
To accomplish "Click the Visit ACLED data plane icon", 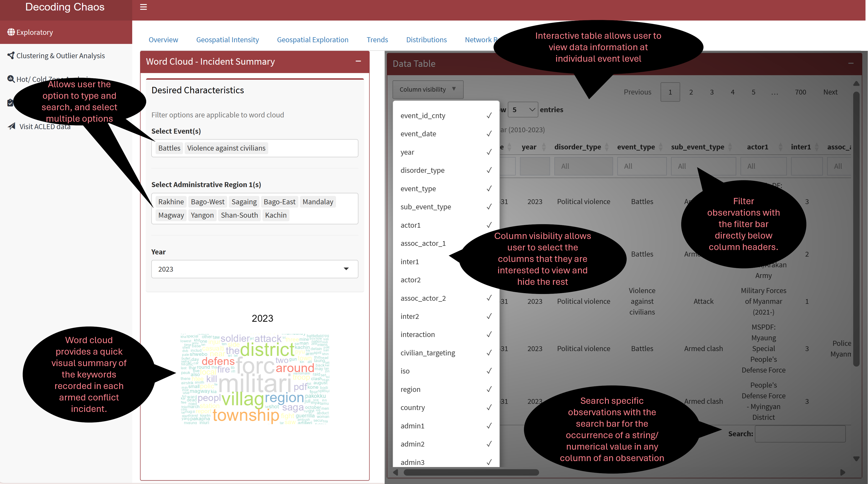I will (x=12, y=126).
